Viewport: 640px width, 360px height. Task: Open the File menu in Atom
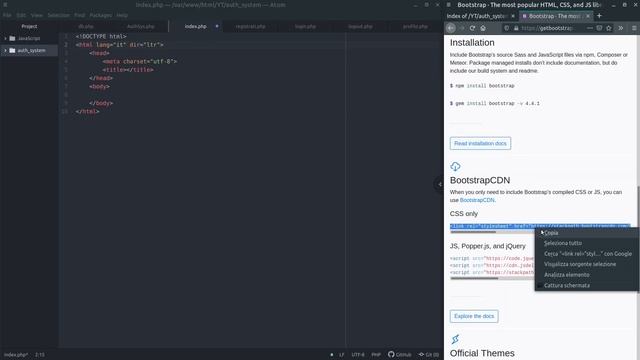click(7, 15)
